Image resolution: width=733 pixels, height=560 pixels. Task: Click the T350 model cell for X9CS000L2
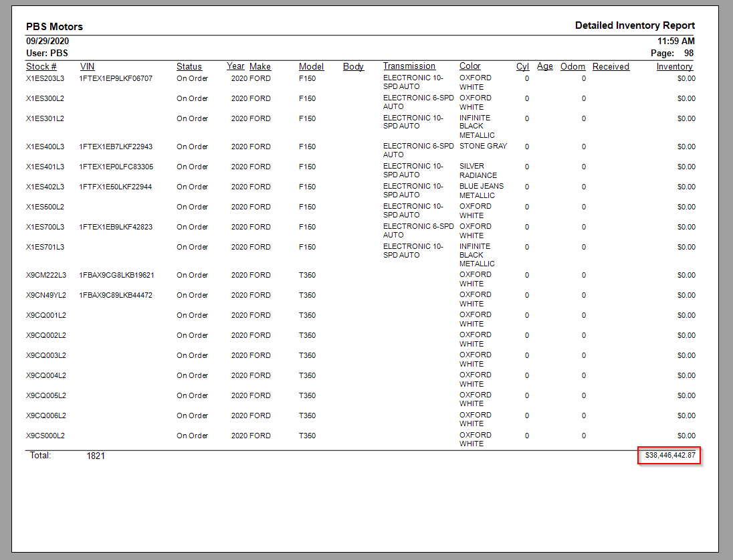coord(307,436)
